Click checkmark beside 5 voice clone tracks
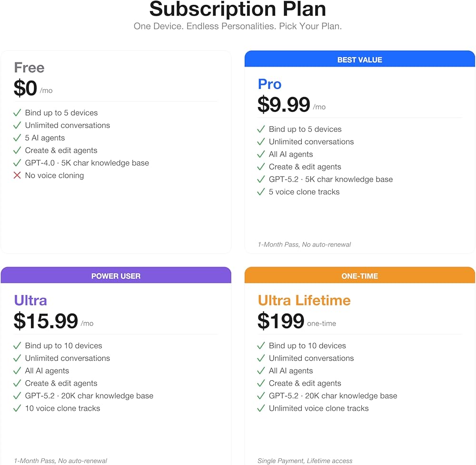Screen dimensions: 476x465 261,192
